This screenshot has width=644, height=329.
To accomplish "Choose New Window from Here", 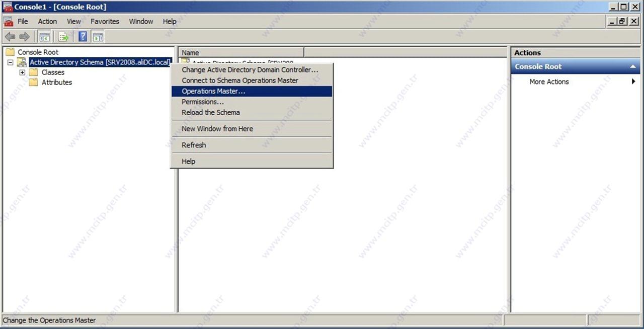I will tap(252, 129).
